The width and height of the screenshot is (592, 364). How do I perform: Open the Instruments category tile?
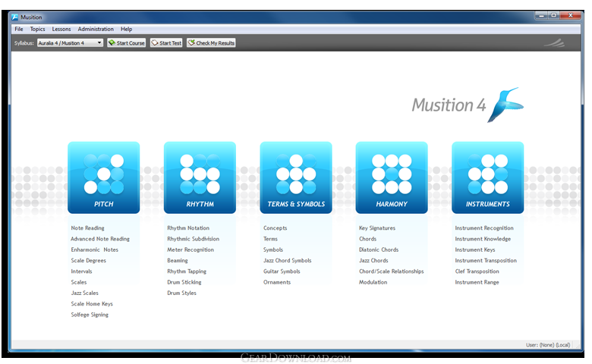point(487,177)
